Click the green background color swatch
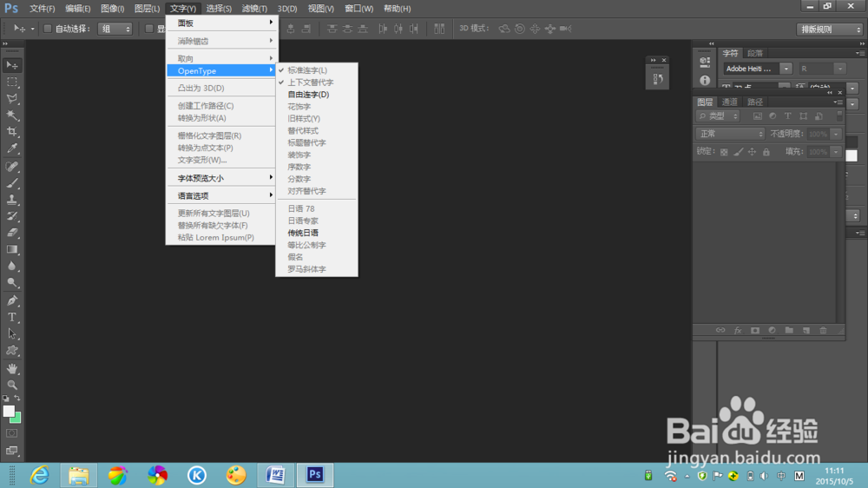Viewport: 868px width, 488px height. (17, 419)
